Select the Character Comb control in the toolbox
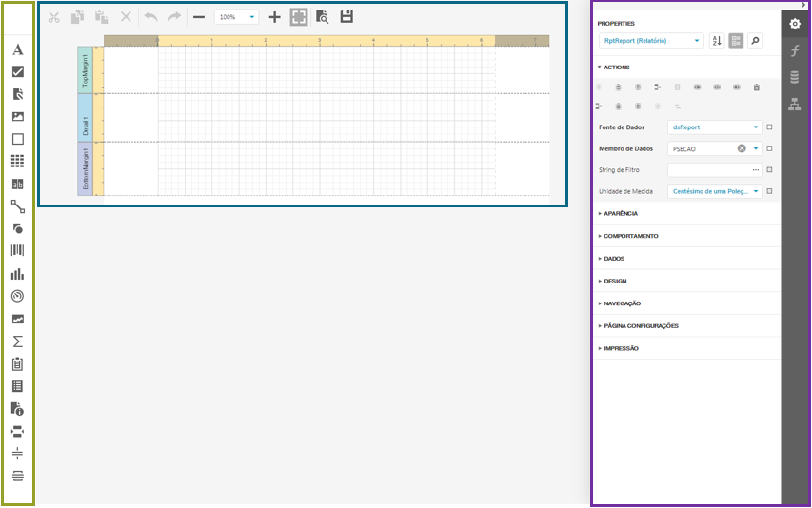The width and height of the screenshot is (812, 508). tap(17, 185)
